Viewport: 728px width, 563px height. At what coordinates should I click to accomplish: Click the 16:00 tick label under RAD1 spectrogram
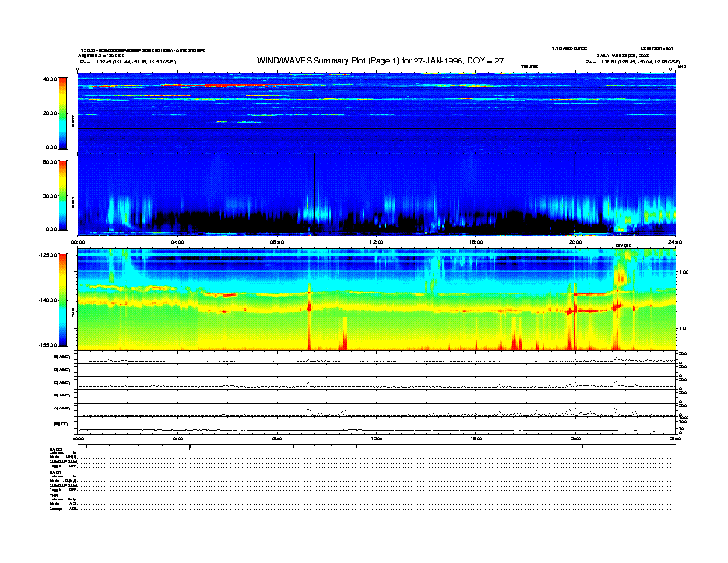pos(476,242)
